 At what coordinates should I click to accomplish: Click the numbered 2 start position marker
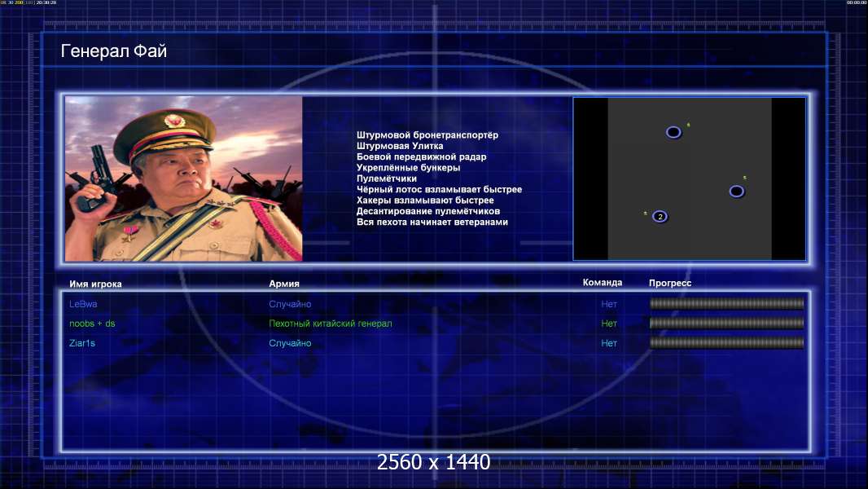click(660, 217)
